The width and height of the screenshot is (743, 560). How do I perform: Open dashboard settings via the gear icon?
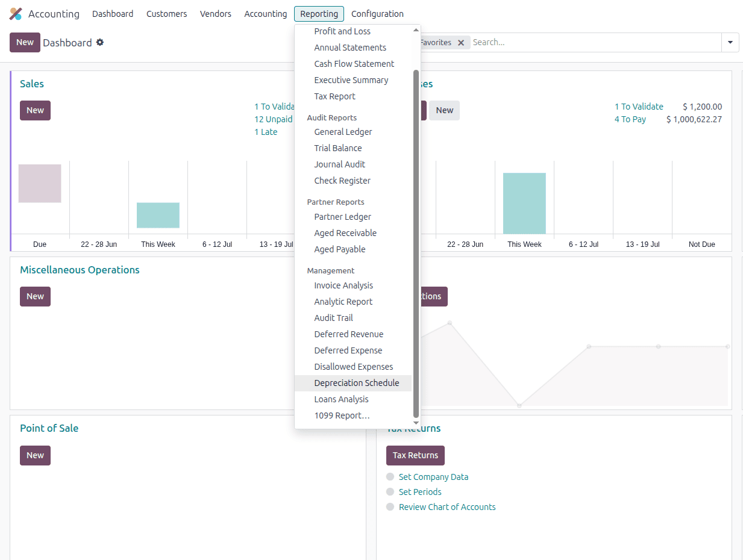(x=100, y=43)
